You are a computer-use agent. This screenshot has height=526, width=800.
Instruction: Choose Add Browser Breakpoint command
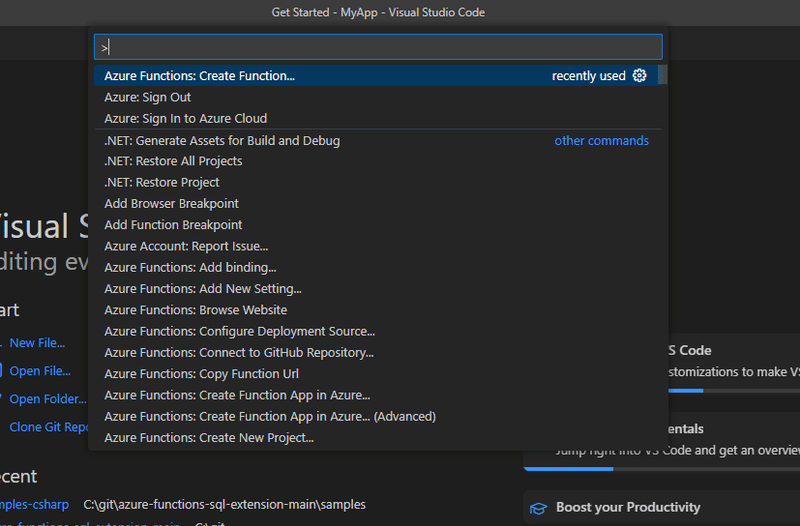click(376, 204)
